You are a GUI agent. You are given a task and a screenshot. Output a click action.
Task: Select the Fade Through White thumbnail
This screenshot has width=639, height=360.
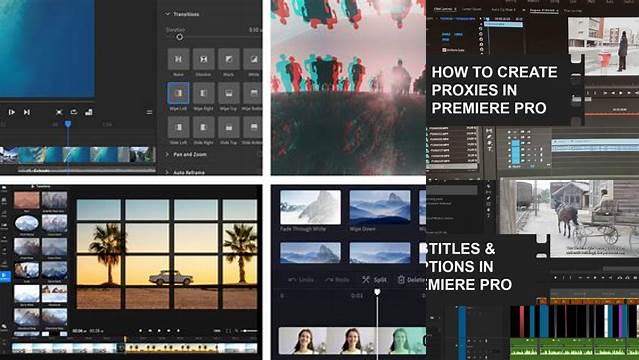(x=311, y=207)
